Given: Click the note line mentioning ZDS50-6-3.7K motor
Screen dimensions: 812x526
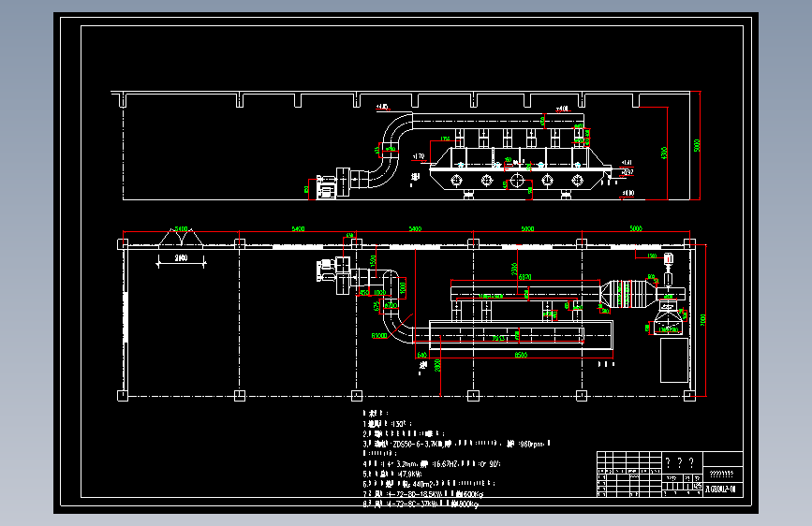Looking at the screenshot, I should click(456, 444).
